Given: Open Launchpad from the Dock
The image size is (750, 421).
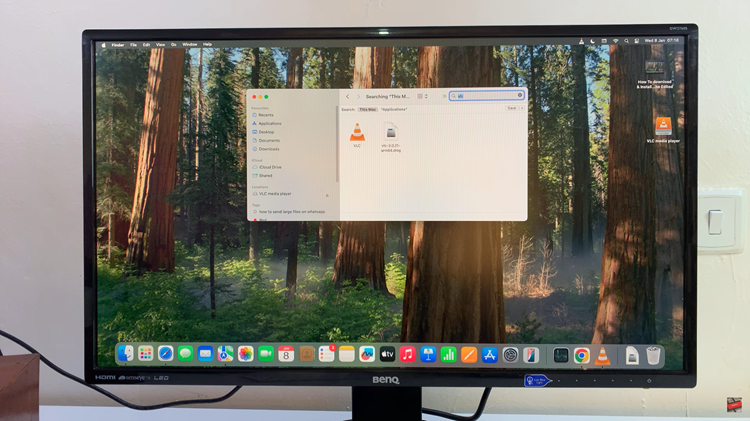Looking at the screenshot, I should 145,354.
